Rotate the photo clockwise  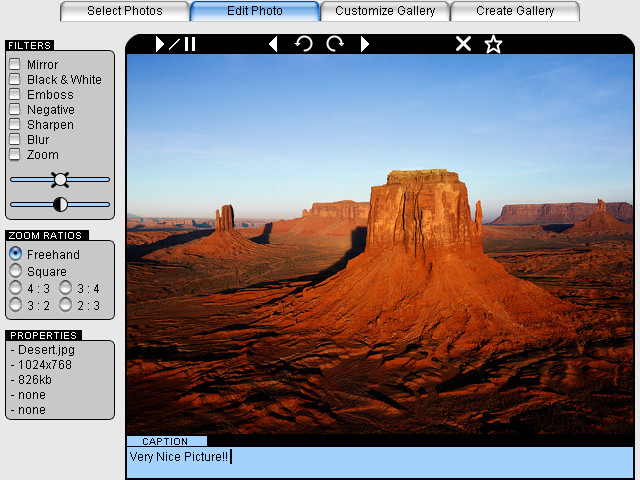tap(335, 44)
